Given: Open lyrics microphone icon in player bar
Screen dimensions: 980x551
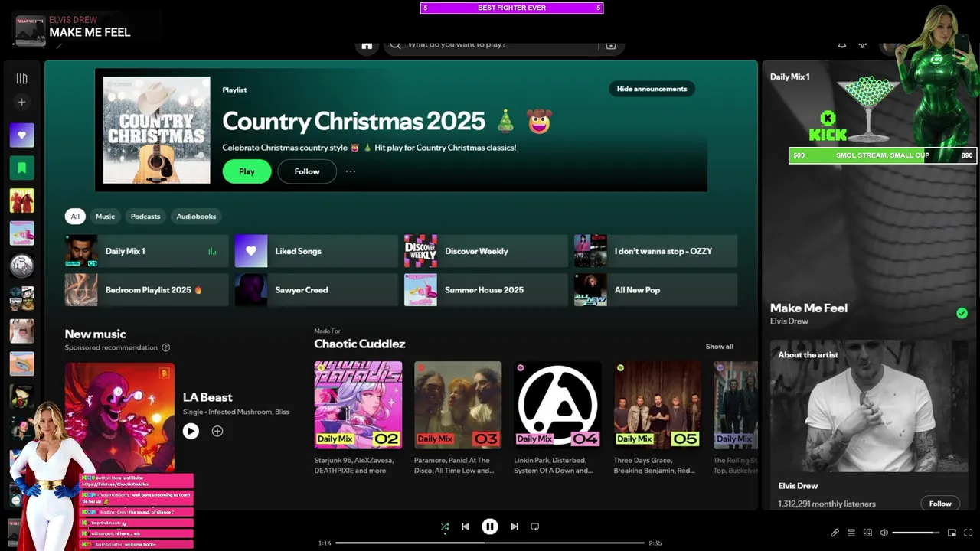Looking at the screenshot, I should [x=835, y=533].
